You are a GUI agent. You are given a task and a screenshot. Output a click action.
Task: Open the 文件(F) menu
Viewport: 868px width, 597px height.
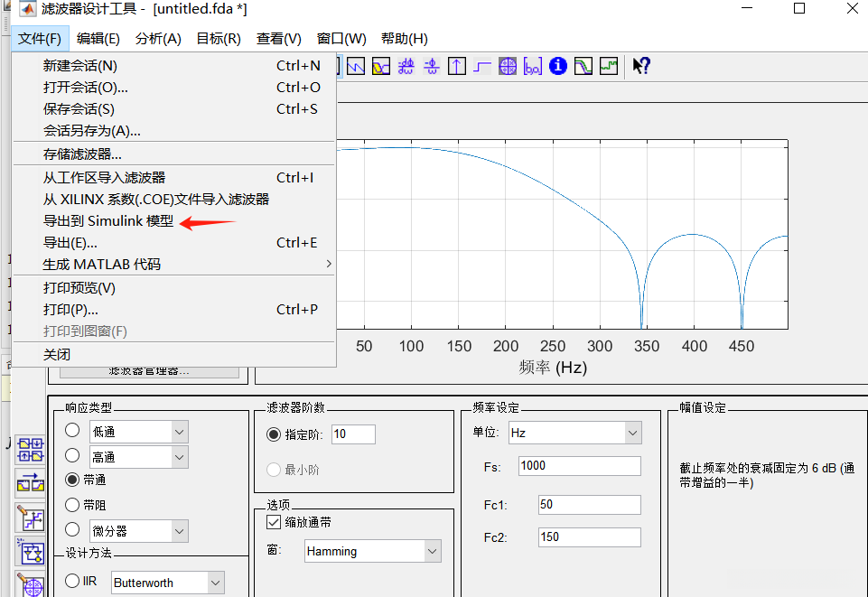(x=40, y=39)
